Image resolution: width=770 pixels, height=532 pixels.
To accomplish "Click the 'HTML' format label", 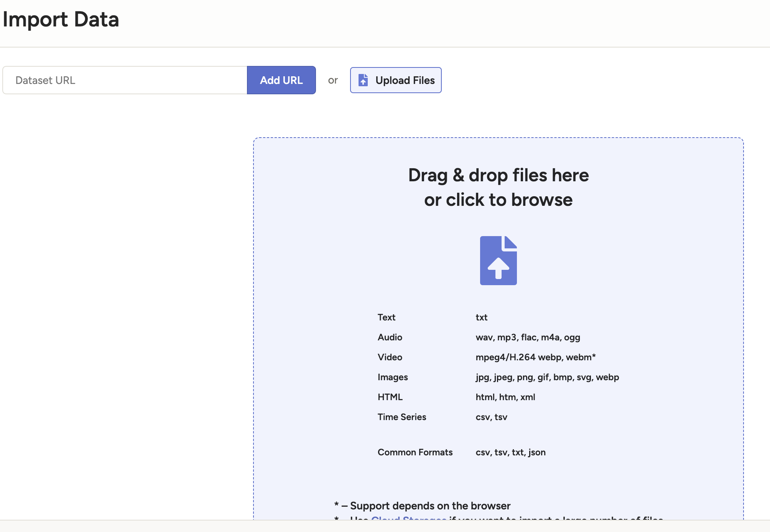I will pyautogui.click(x=390, y=397).
